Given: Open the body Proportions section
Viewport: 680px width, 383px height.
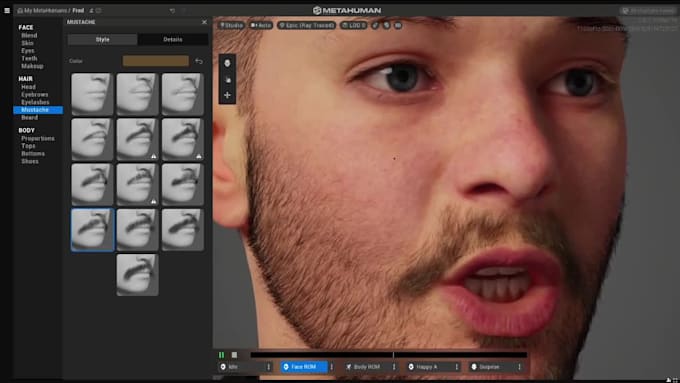Looking at the screenshot, I should (x=38, y=138).
